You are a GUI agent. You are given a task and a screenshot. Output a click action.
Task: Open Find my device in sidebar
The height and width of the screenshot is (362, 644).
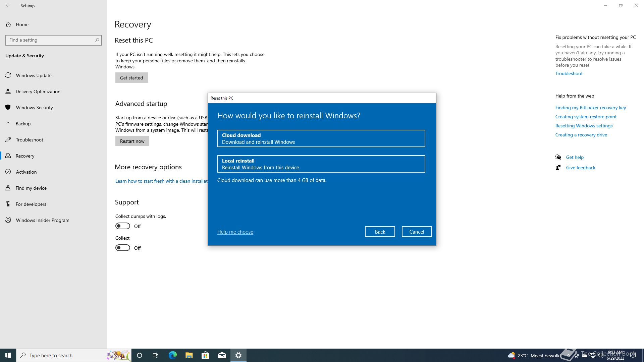pyautogui.click(x=54, y=188)
